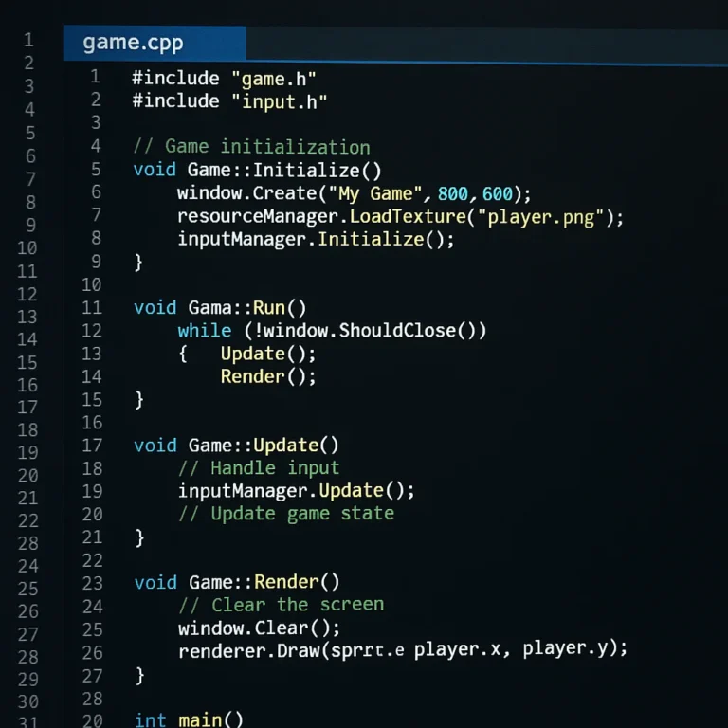Click line number beside void Game::Initialize()
The width and height of the screenshot is (728, 728).
(96, 169)
